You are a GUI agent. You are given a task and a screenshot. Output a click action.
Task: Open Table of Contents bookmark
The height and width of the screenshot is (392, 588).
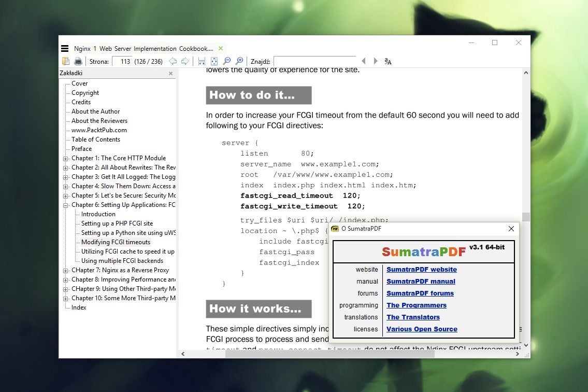[96, 139]
